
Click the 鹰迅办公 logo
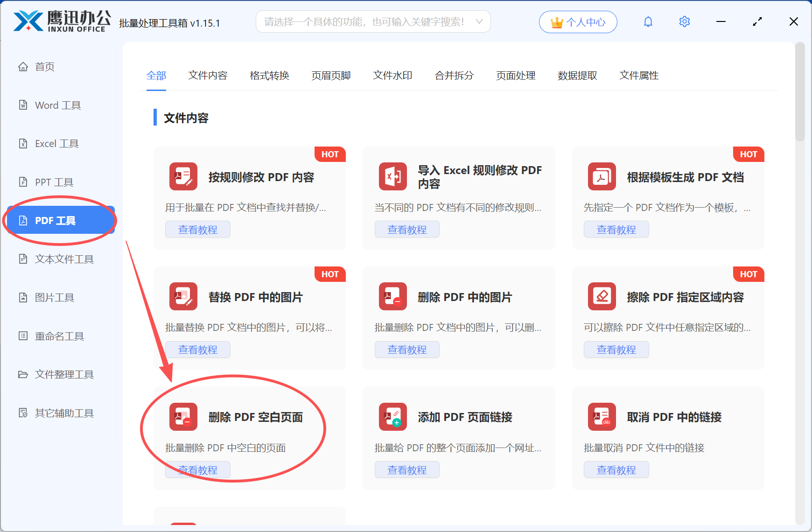tap(62, 21)
